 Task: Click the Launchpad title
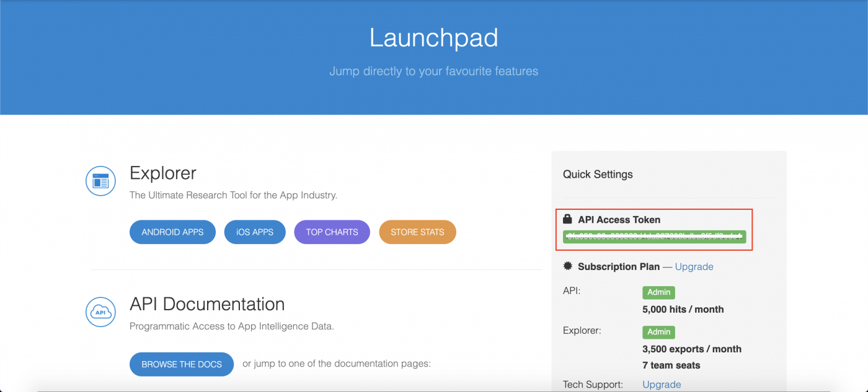click(x=434, y=38)
